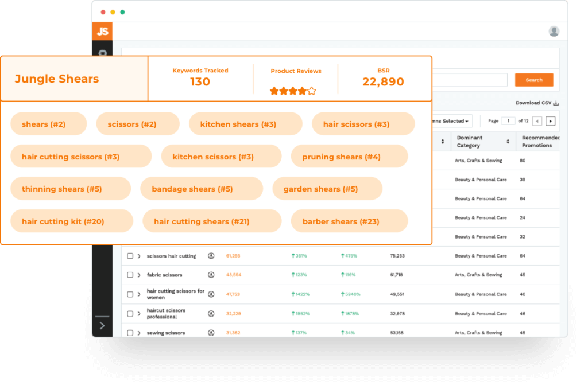Click the hair cutting kit (#20) pill
Image resolution: width=588 pixels, height=390 pixels.
(x=72, y=221)
